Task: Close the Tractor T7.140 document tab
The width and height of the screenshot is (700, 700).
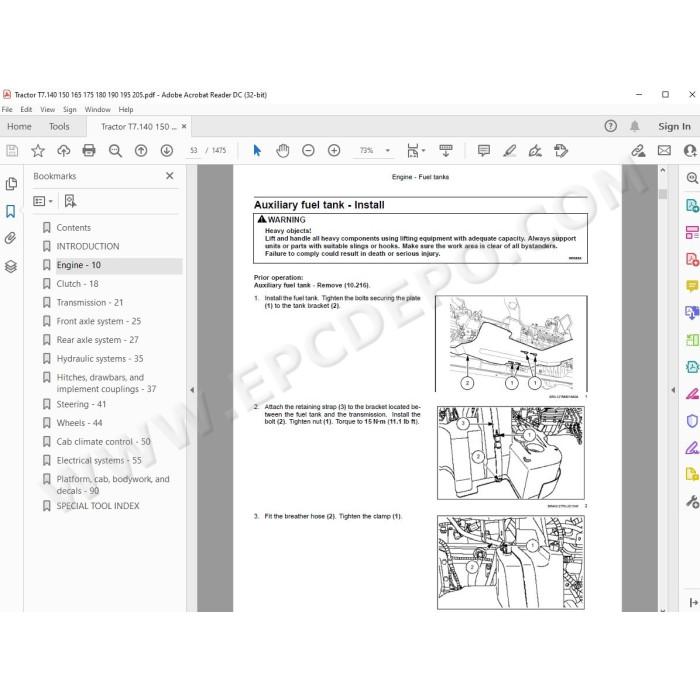Action: (184, 126)
